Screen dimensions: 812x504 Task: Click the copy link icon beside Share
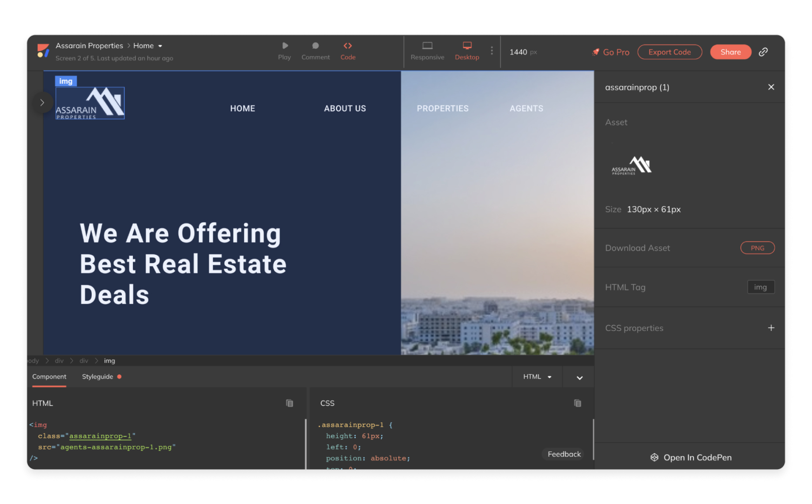[x=763, y=52]
